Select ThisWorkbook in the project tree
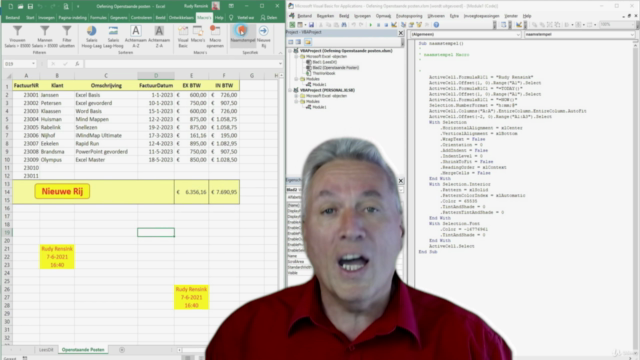 (324, 73)
